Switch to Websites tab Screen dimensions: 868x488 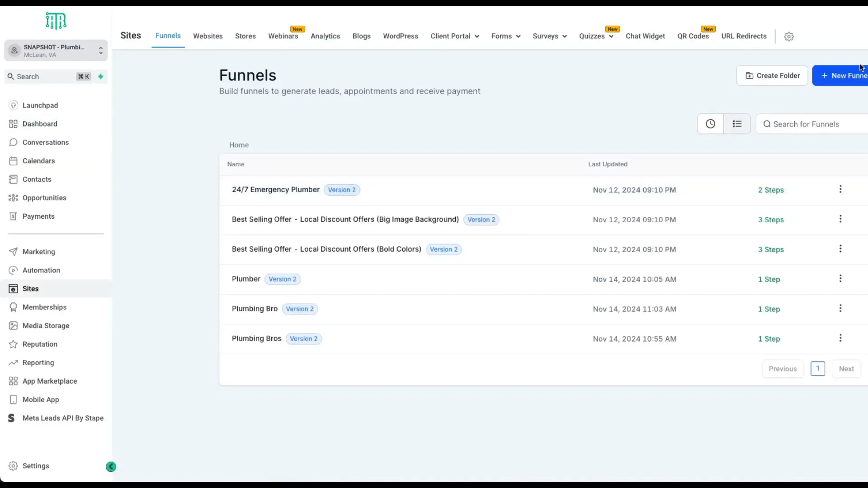[208, 36]
